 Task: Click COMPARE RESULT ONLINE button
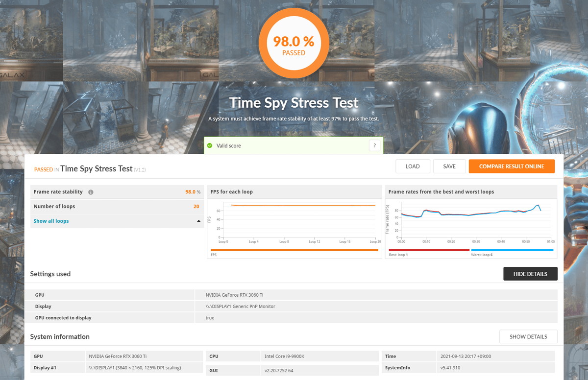(512, 166)
